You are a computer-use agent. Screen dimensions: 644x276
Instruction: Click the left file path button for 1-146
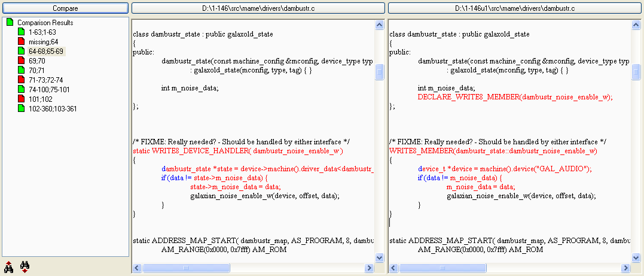click(258, 8)
